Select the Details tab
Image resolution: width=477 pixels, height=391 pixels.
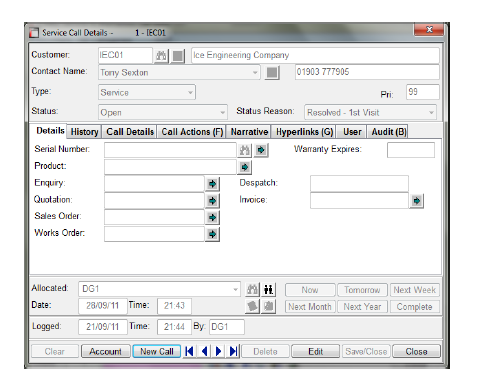(x=50, y=131)
